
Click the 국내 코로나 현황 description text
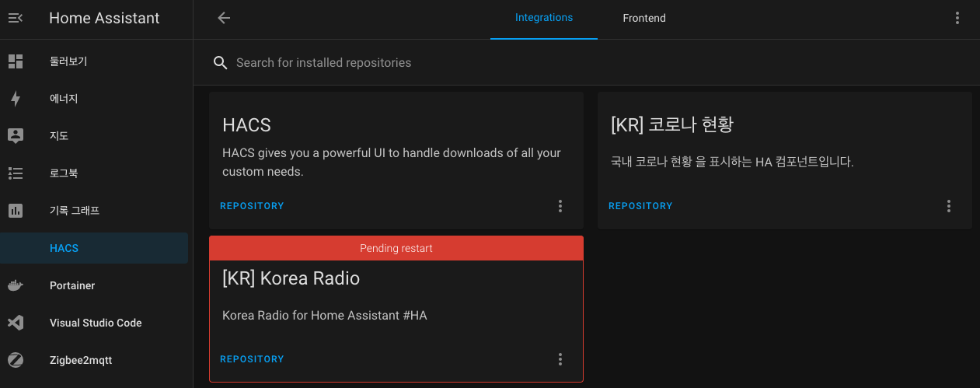(x=732, y=163)
